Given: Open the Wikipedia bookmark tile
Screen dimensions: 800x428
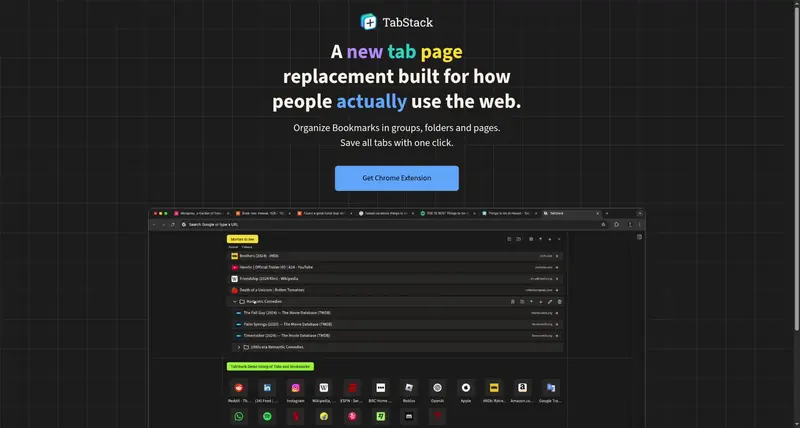Looking at the screenshot, I should [x=324, y=388].
